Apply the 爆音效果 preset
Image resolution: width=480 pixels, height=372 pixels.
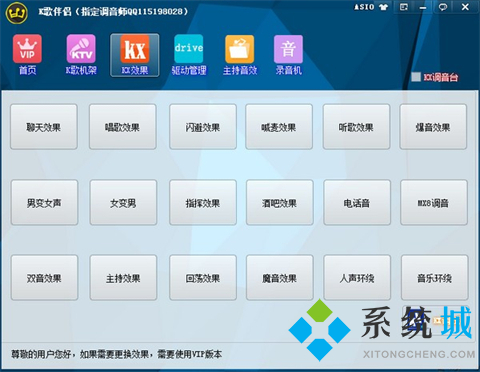click(433, 127)
